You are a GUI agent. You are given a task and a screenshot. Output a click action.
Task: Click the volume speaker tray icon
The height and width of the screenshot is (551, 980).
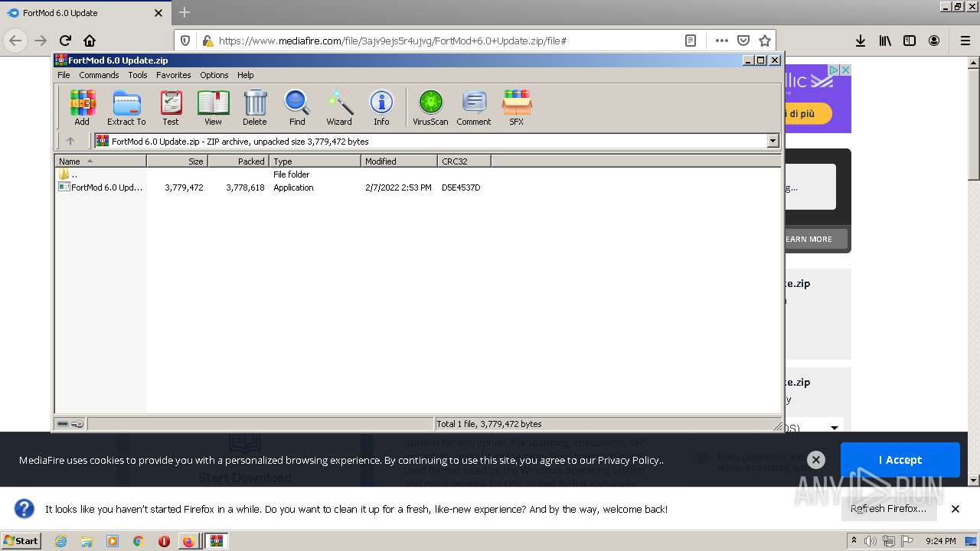pos(871,541)
